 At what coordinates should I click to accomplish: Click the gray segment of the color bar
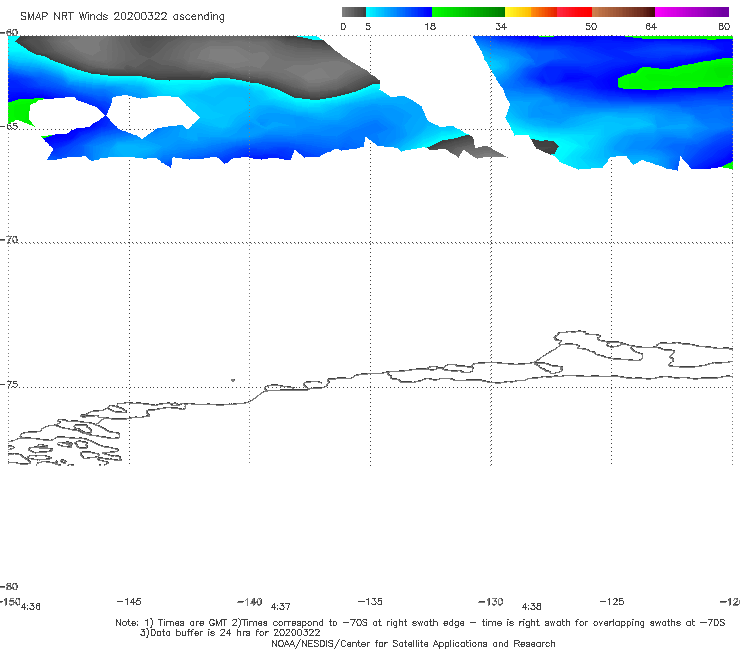[x=354, y=12]
